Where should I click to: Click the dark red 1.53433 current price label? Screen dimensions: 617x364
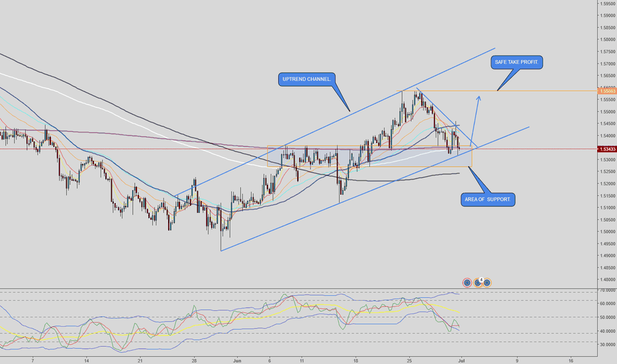click(607, 149)
